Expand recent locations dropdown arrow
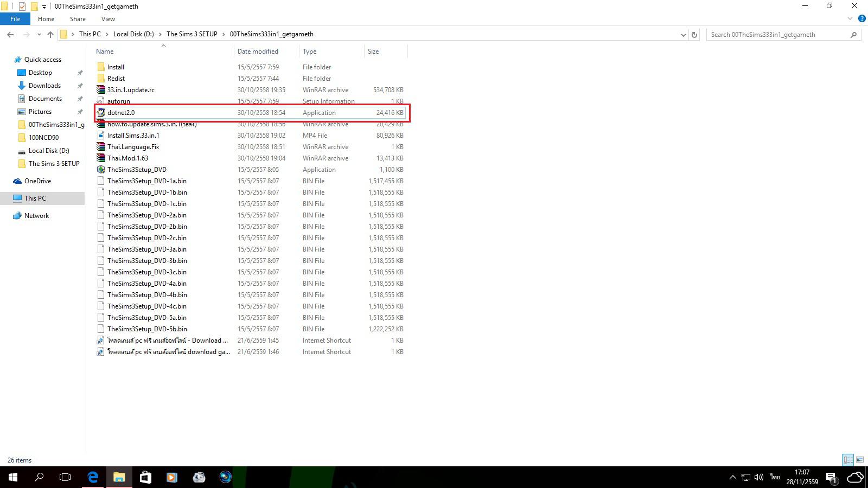Image resolution: width=868 pixels, height=488 pixels. click(39, 34)
